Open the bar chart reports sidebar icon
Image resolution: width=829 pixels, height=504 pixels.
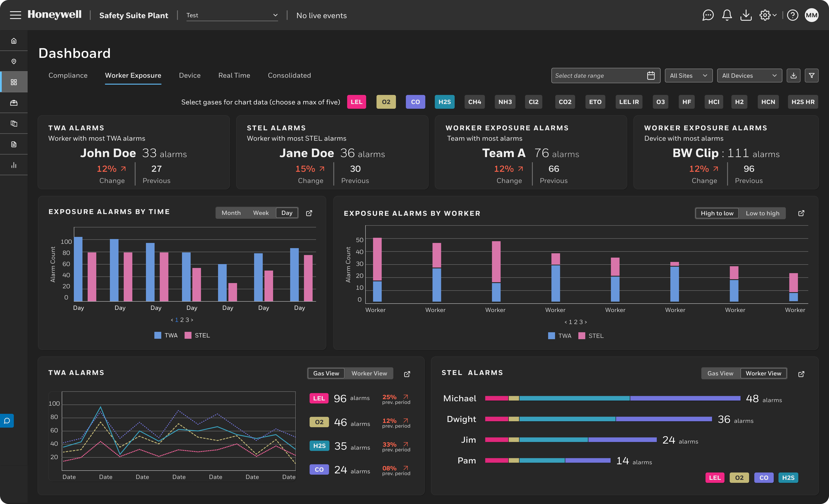[14, 165]
